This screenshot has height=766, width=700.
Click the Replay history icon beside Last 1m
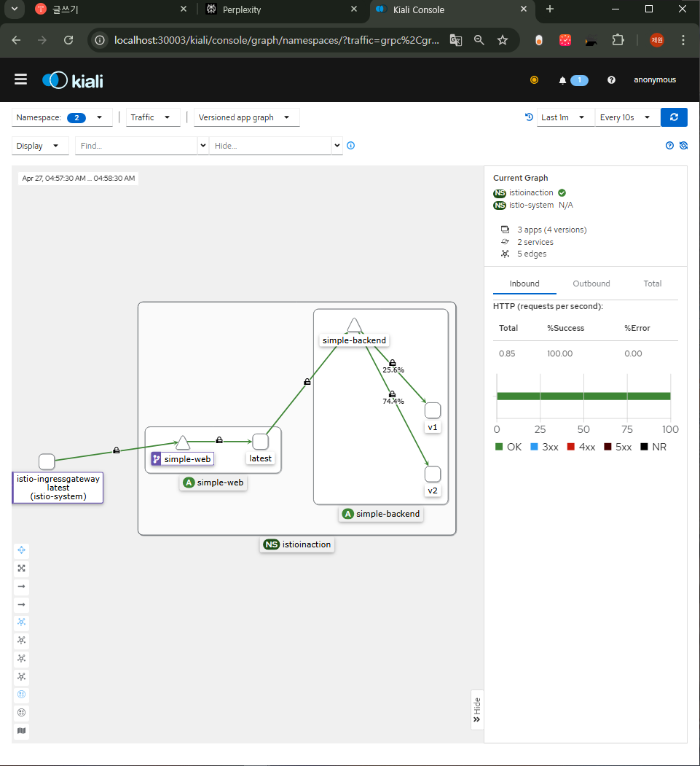[529, 117]
